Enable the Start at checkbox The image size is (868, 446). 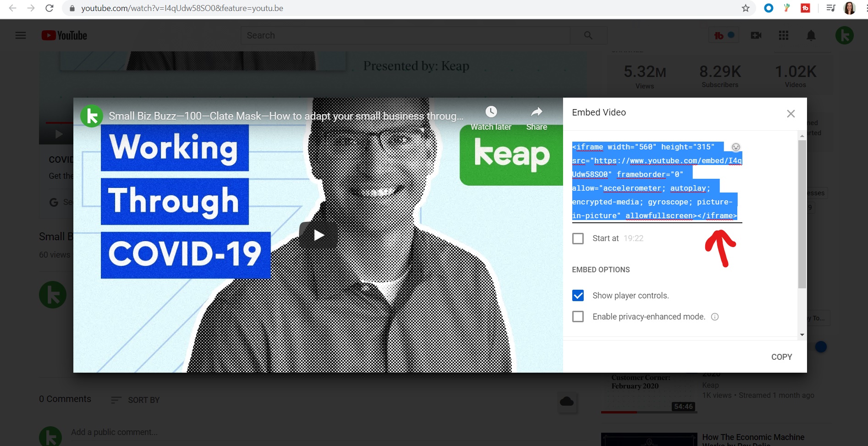pyautogui.click(x=578, y=238)
